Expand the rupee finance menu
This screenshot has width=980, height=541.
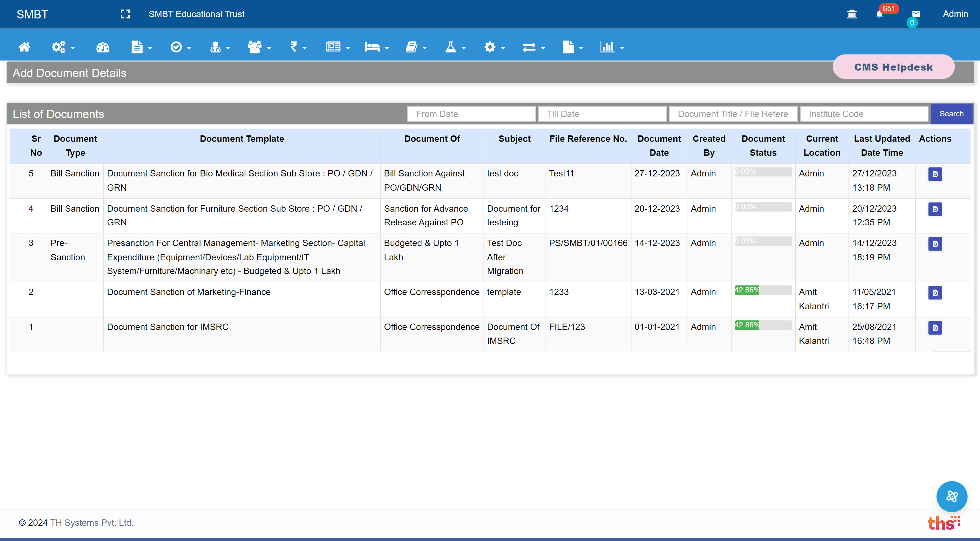point(298,47)
